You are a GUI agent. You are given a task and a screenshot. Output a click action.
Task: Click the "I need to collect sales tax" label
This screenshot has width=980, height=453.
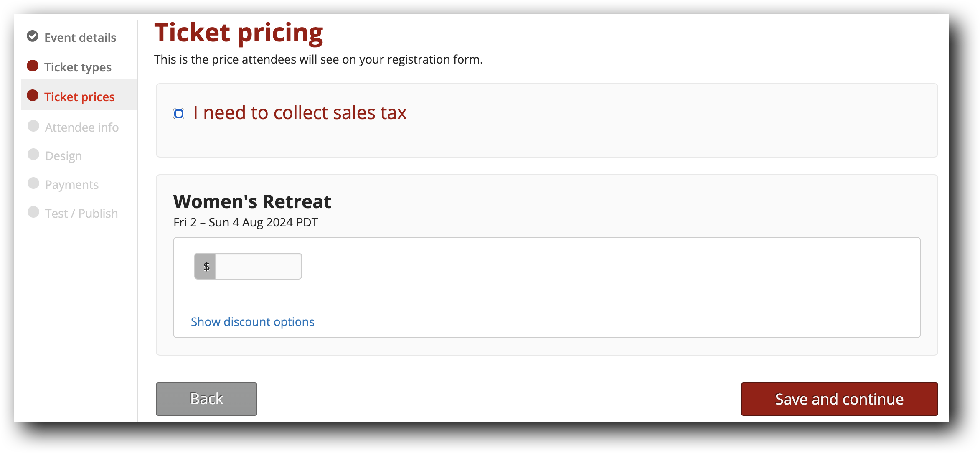coord(300,113)
